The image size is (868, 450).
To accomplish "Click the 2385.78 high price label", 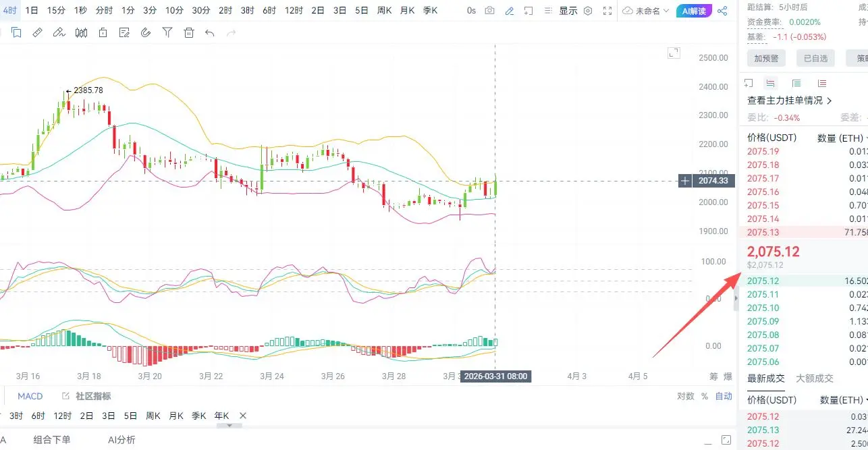I will [x=88, y=90].
